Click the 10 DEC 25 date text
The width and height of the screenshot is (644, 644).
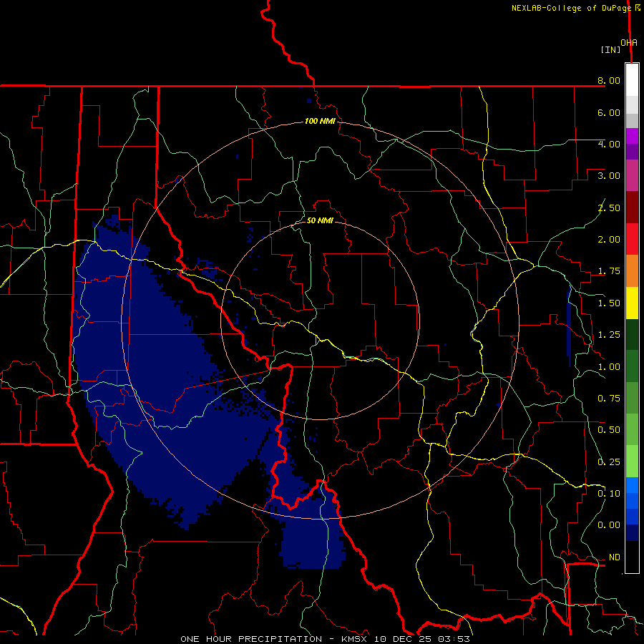point(402,639)
